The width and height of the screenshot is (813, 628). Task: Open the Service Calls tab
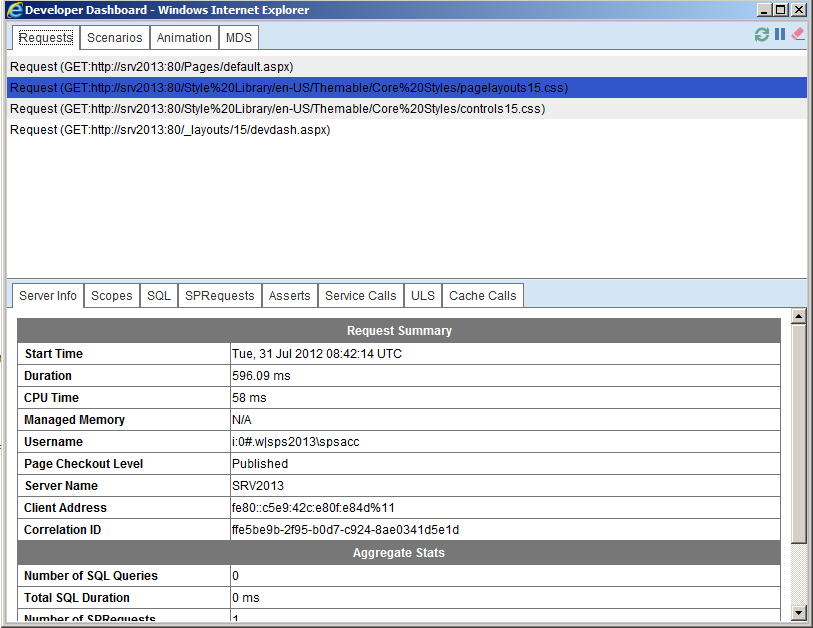click(x=360, y=295)
